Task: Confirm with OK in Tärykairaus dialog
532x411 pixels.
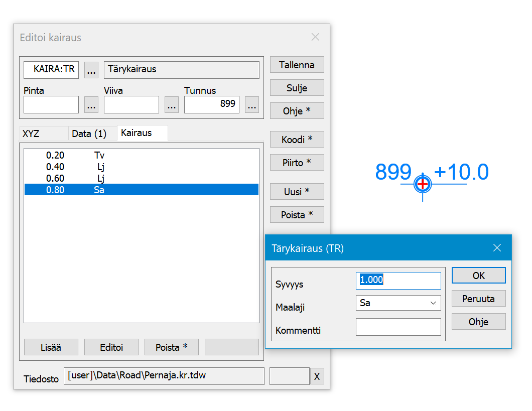Action: (x=478, y=276)
